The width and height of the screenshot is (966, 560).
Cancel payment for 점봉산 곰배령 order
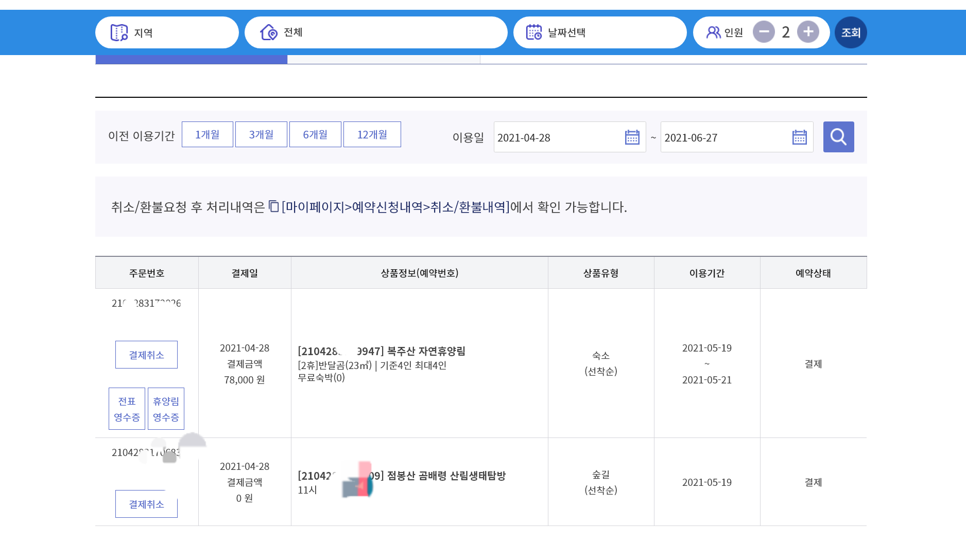[146, 504]
